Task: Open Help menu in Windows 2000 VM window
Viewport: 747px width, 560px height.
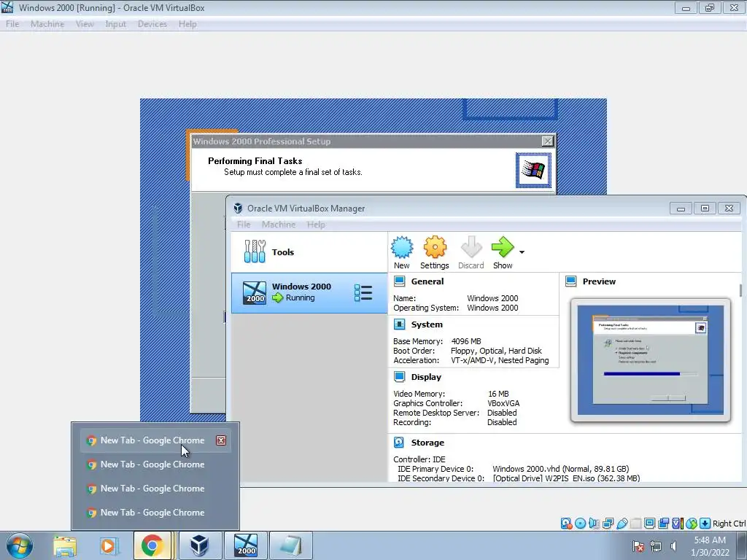Action: (187, 24)
